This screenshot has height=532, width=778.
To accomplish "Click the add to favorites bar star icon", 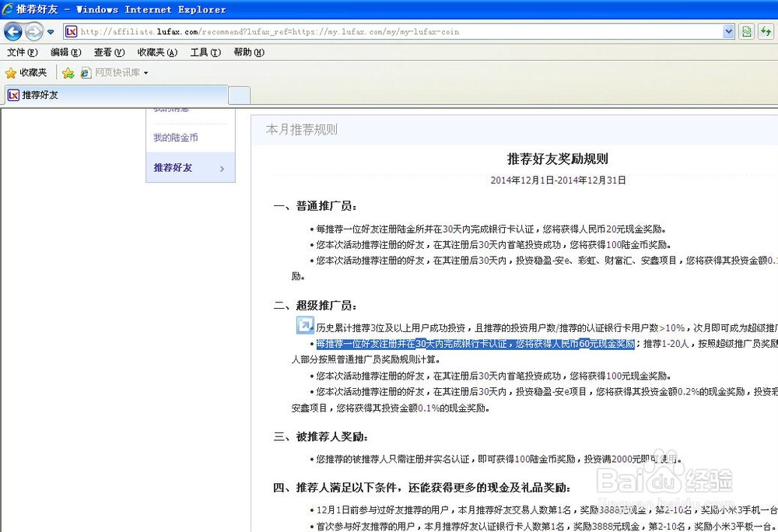I will point(68,73).
